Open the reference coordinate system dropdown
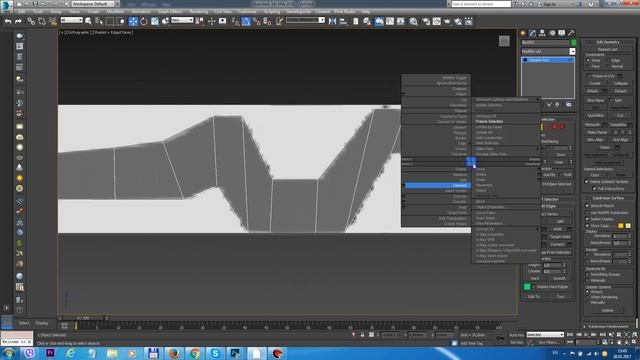 (182, 20)
